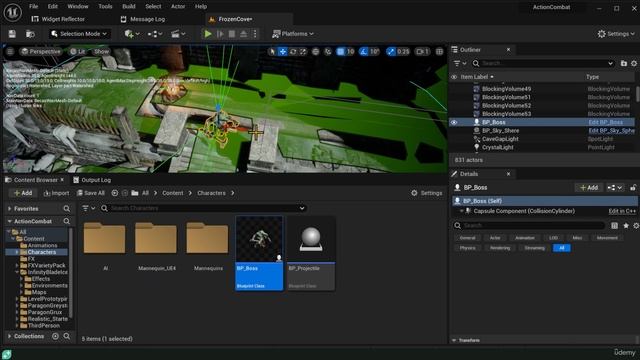Toggle rotation angle snapping
640x360 pixels.
click(x=363, y=51)
